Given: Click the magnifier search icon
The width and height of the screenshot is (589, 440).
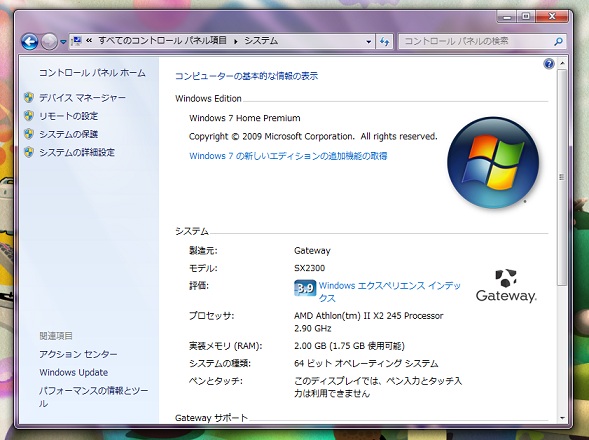Looking at the screenshot, I should [x=558, y=41].
